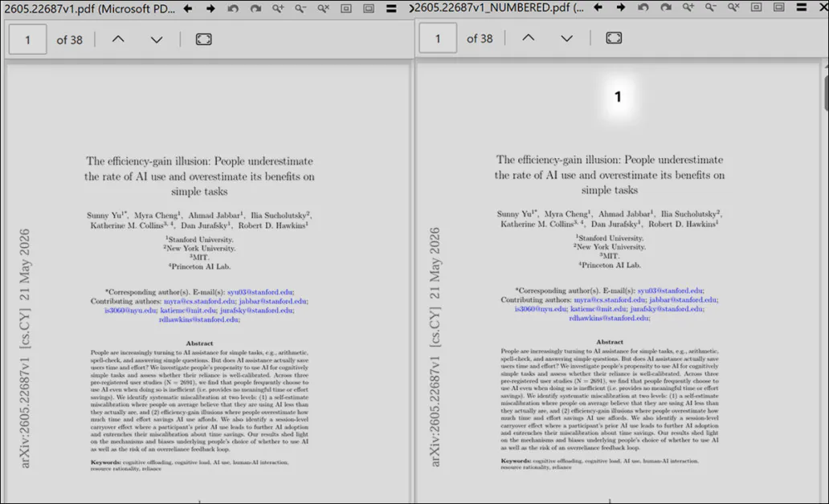The width and height of the screenshot is (829, 504).
Task: Open jabbar@stanford.edu link in the NUMBERED.pdf page
Action: 683,299
